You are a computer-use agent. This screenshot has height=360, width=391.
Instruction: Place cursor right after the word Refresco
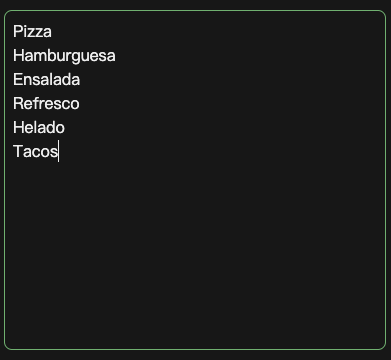80,104
